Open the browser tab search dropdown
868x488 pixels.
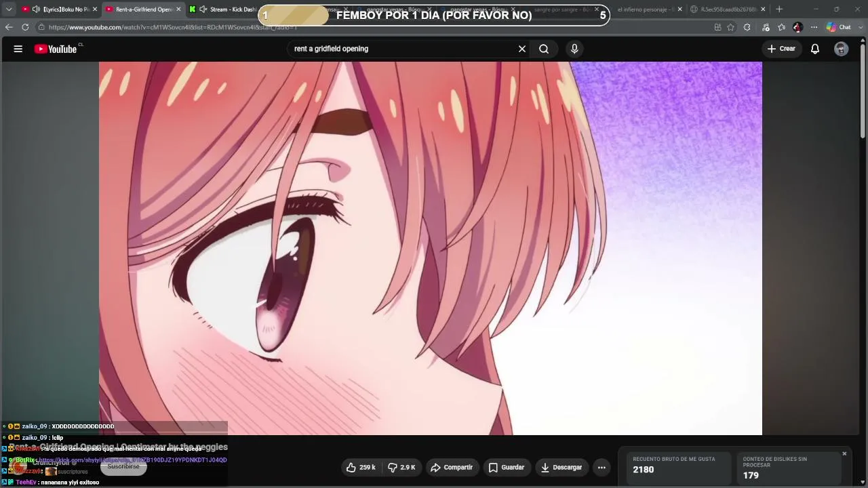coord(9,9)
